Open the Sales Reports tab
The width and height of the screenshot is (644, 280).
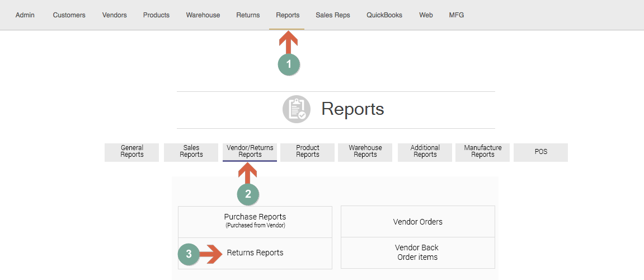(x=191, y=152)
